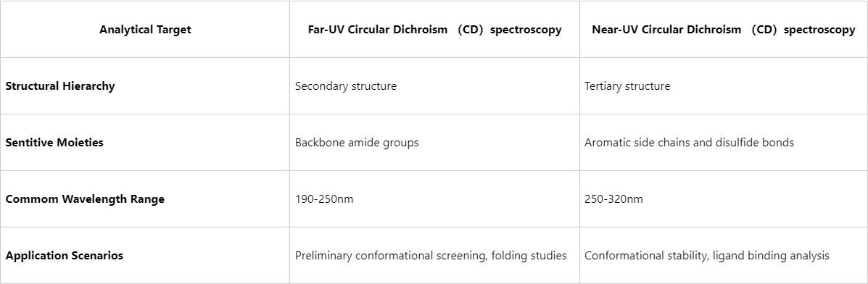
Task: Click the Secondary structure cell
Action: pyautogui.click(x=434, y=85)
